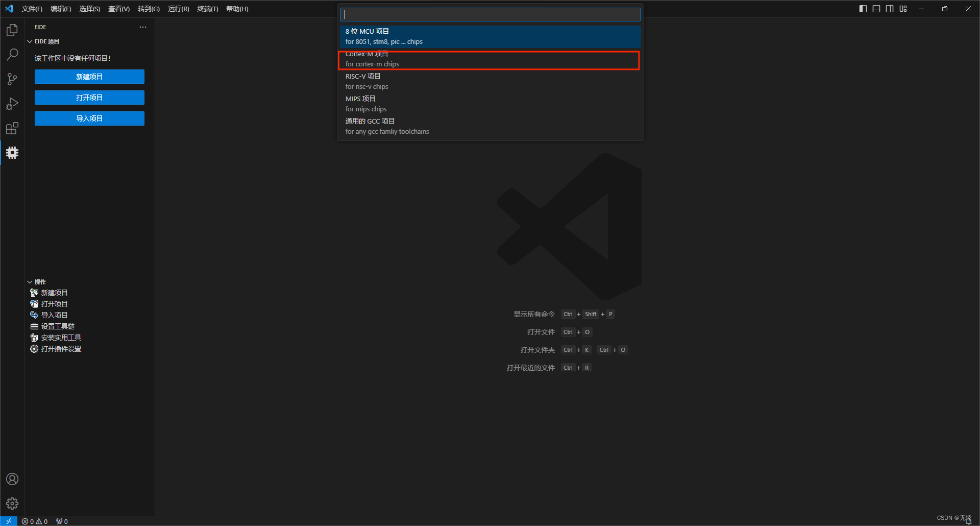This screenshot has width=980, height=526.
Task: Click the blue 新建项目 button
Action: pyautogui.click(x=89, y=77)
